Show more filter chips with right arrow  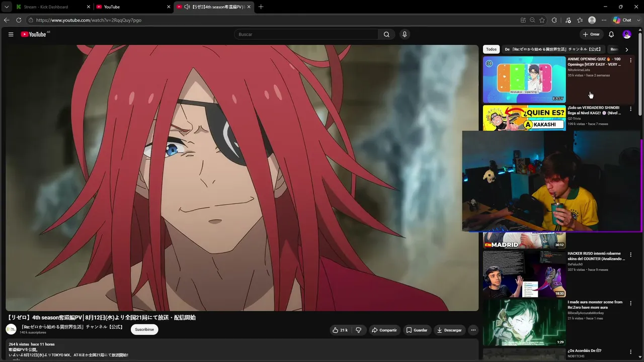626,49
